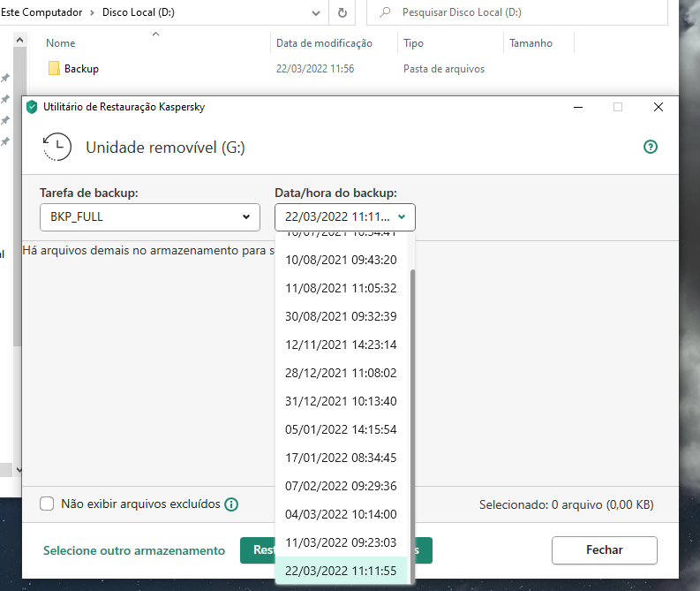Click Este Computador in the address path

coord(41,12)
